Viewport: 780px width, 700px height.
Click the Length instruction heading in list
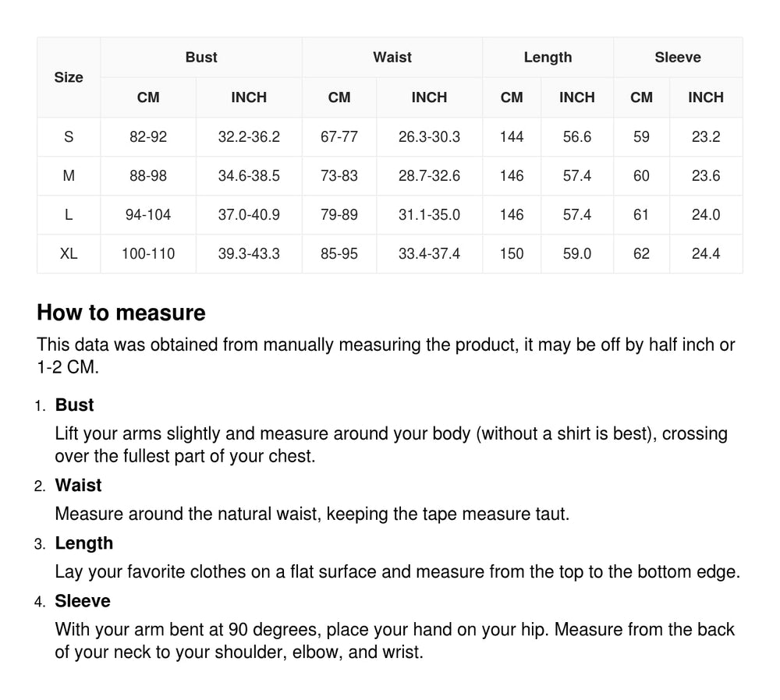click(83, 543)
